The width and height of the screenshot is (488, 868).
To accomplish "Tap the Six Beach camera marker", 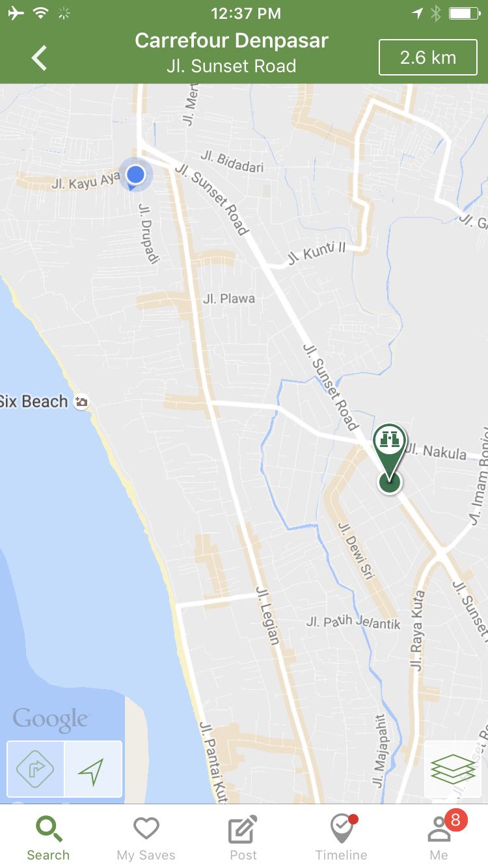I will [81, 401].
